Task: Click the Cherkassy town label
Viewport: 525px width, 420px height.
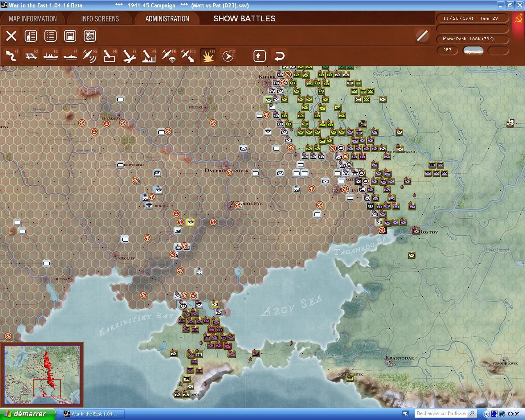Action: 111,119
